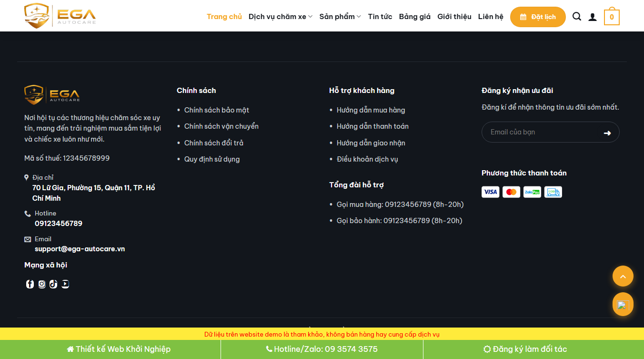
Task: Open Chính sách bảo mật link
Action: [217, 110]
